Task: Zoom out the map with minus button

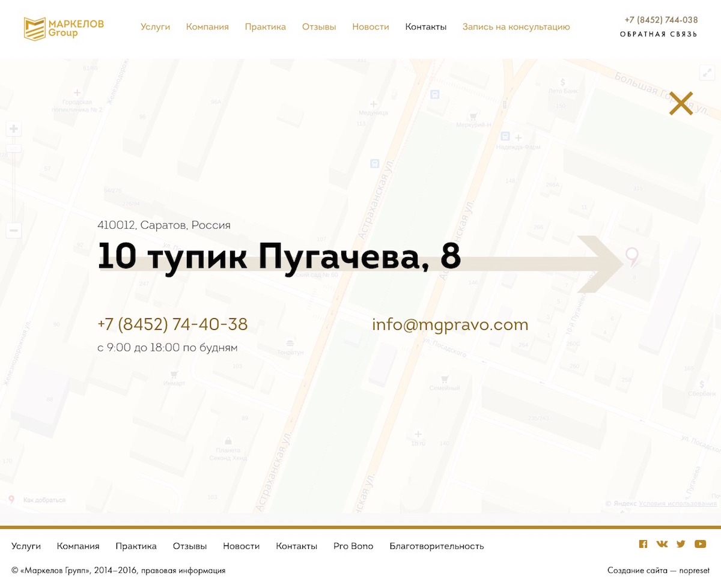Action: 14,230
